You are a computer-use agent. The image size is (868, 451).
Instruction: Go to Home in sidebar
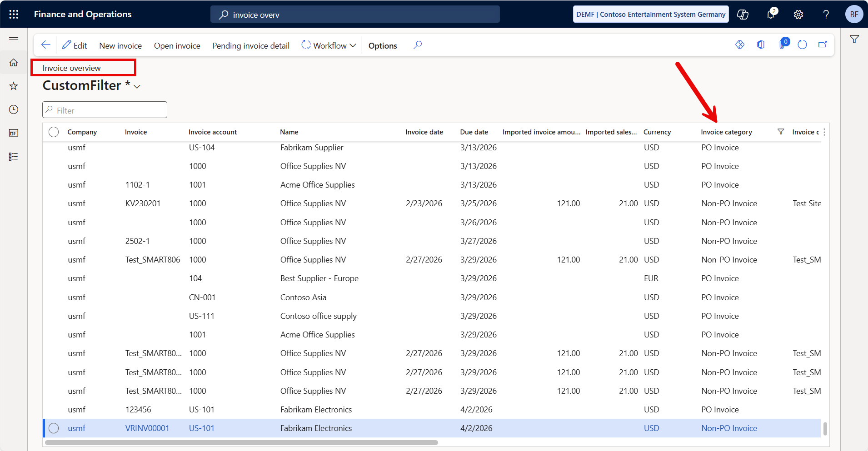tap(14, 62)
